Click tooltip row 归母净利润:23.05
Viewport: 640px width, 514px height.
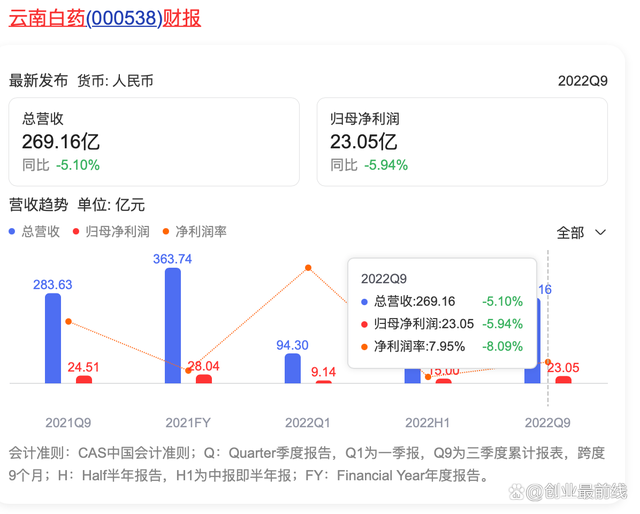click(442, 324)
